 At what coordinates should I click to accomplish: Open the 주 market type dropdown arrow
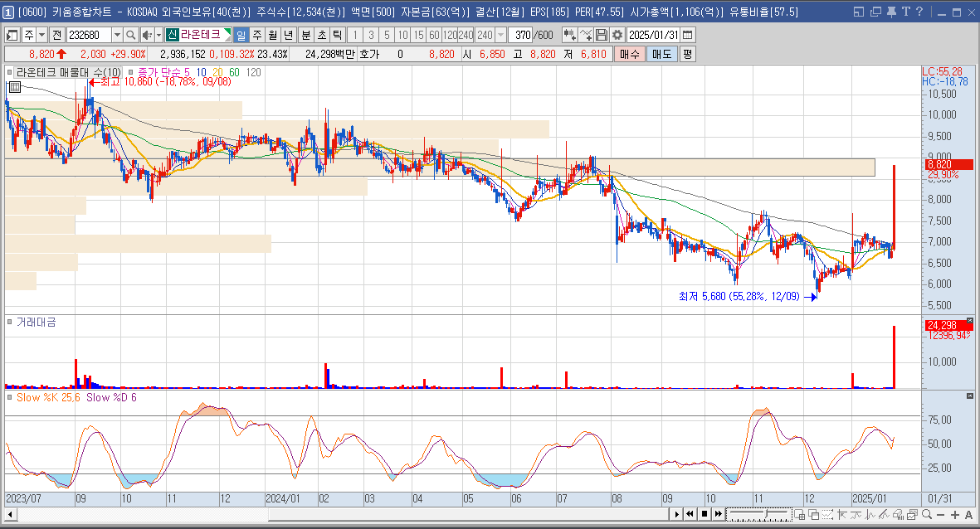41,35
